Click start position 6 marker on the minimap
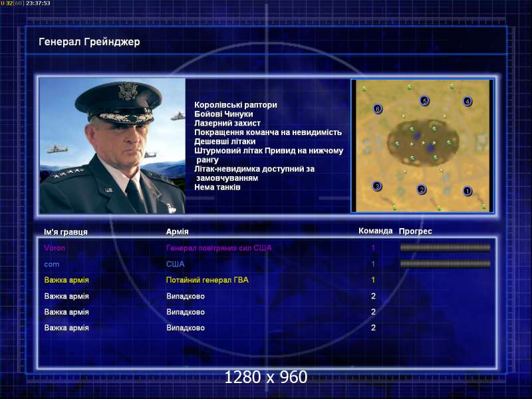532x399 pixels. [377, 109]
